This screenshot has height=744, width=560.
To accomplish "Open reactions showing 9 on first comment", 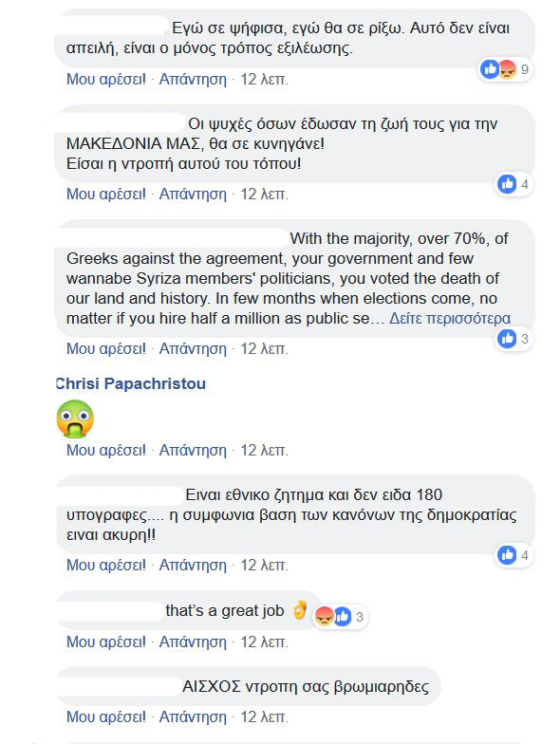I will 505,70.
